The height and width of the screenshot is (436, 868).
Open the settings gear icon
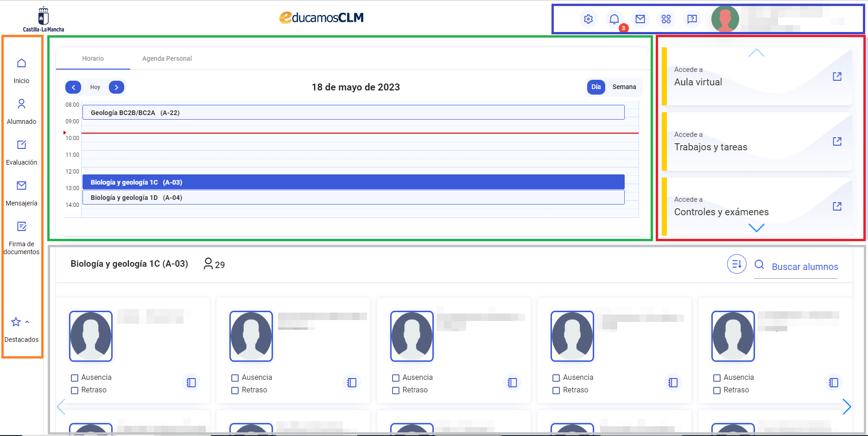tap(588, 19)
